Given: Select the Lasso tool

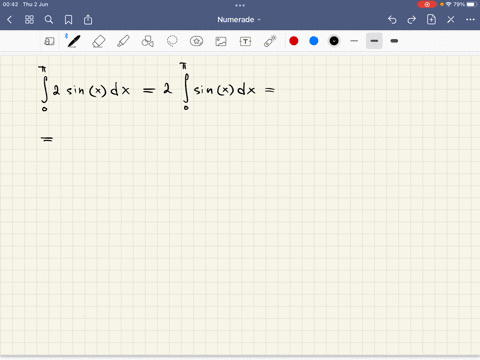Looking at the screenshot, I should click(172, 41).
